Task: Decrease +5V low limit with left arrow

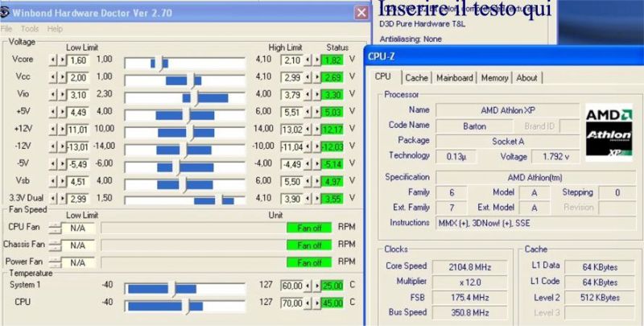Action: point(53,112)
